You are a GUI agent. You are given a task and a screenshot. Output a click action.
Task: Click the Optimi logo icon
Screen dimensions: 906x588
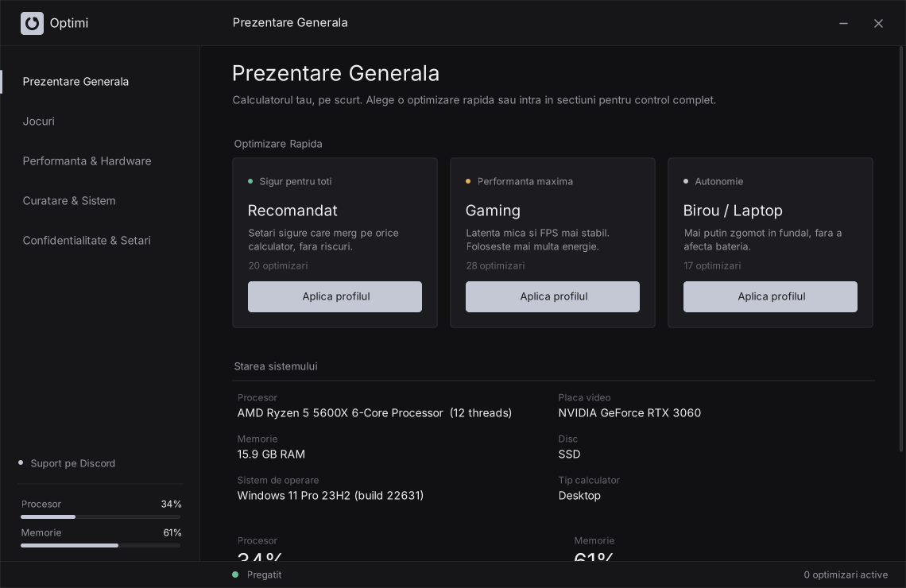32,23
